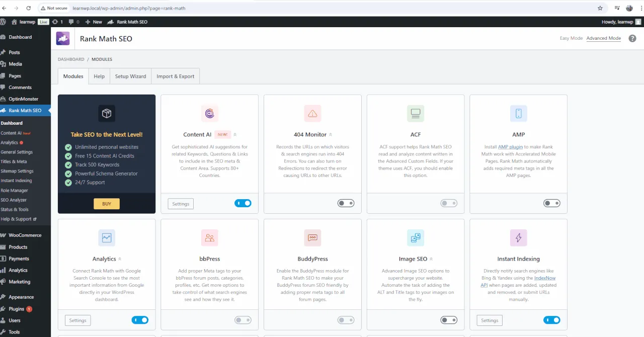Screen dimensions: 644x337
Task: Expand the Image SEO title chevron
Action: (432, 259)
